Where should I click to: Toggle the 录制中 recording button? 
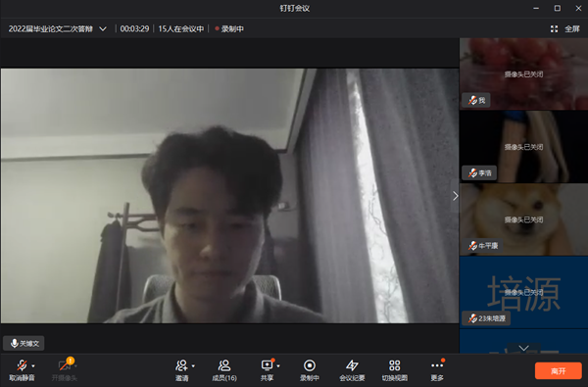pyautogui.click(x=310, y=370)
